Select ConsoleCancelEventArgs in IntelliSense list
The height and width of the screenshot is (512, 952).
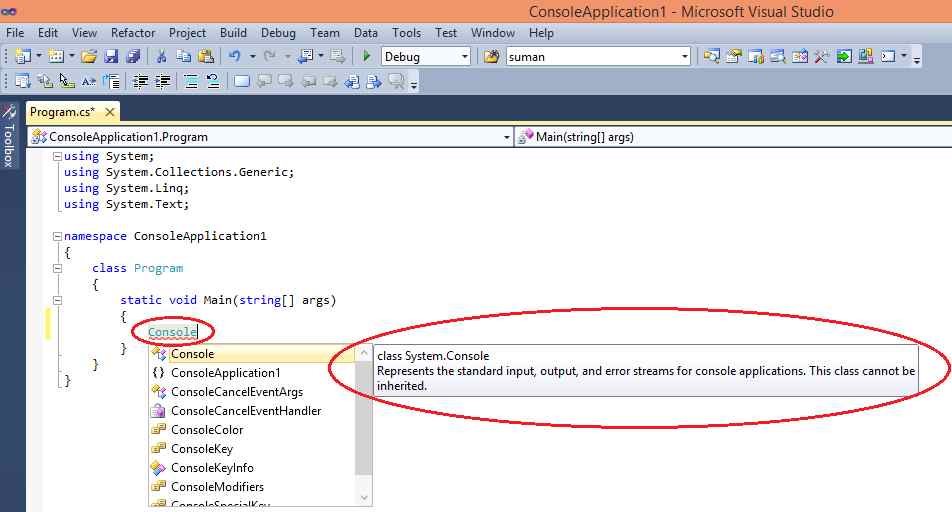coord(252,392)
